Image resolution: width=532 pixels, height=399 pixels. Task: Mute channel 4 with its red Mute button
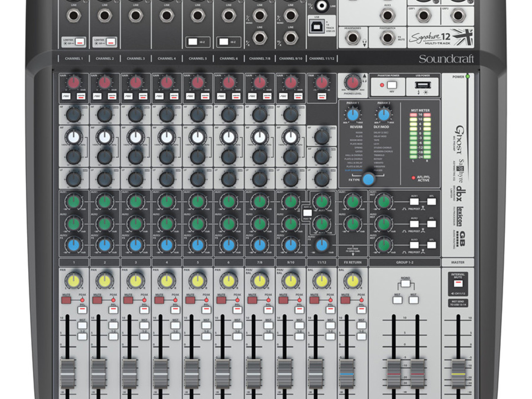coord(159,300)
